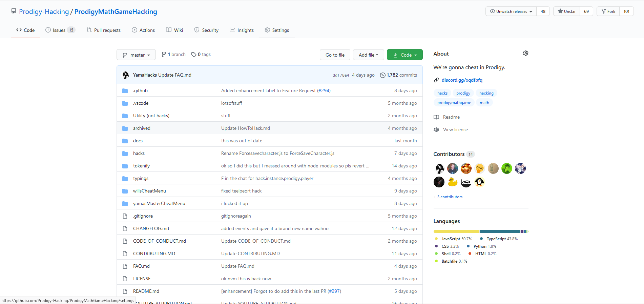Open the Security tab
Screen dimensions: 644x304
206,30
